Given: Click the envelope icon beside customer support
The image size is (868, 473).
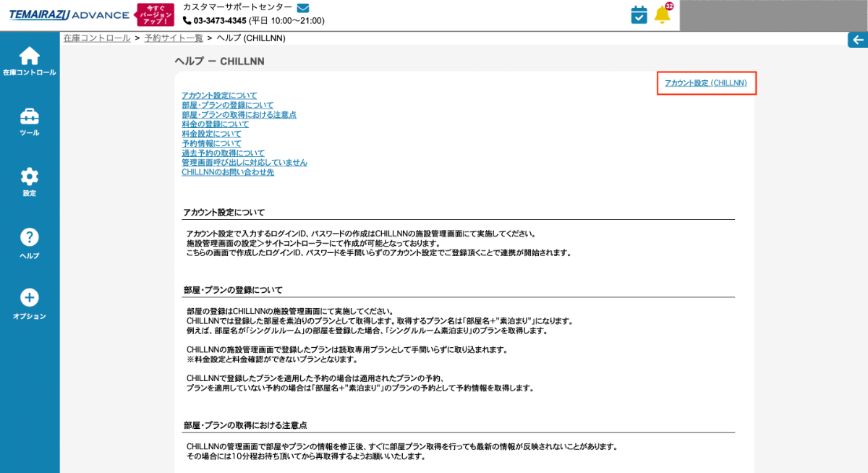Looking at the screenshot, I should [x=302, y=8].
